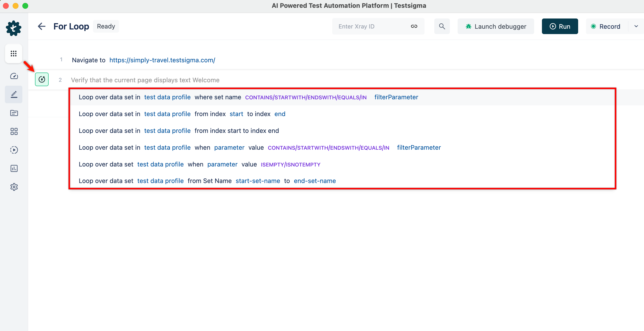Open the folder icon in sidebar
The image size is (644, 331).
(14, 113)
